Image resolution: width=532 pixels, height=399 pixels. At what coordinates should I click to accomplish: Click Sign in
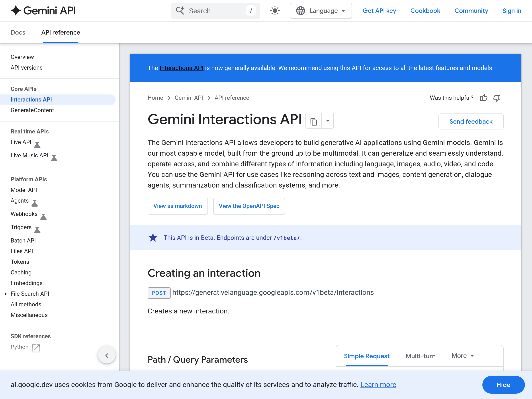click(512, 11)
